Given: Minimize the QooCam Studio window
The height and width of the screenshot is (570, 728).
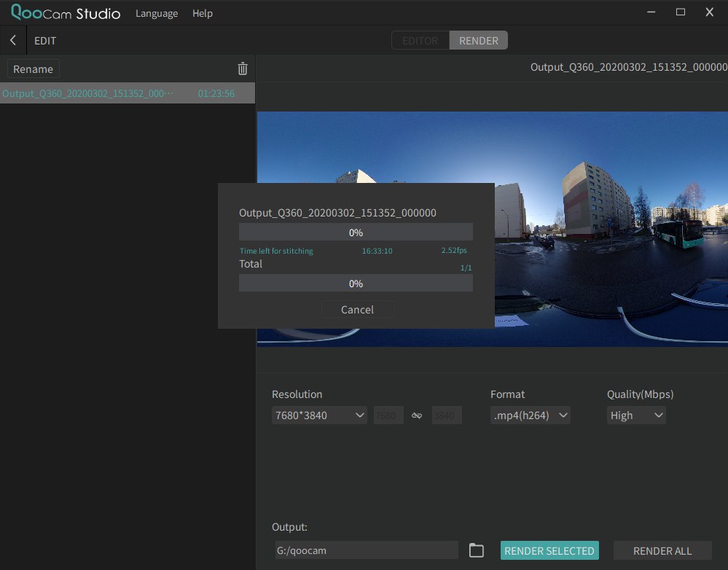Looking at the screenshot, I should [651, 12].
